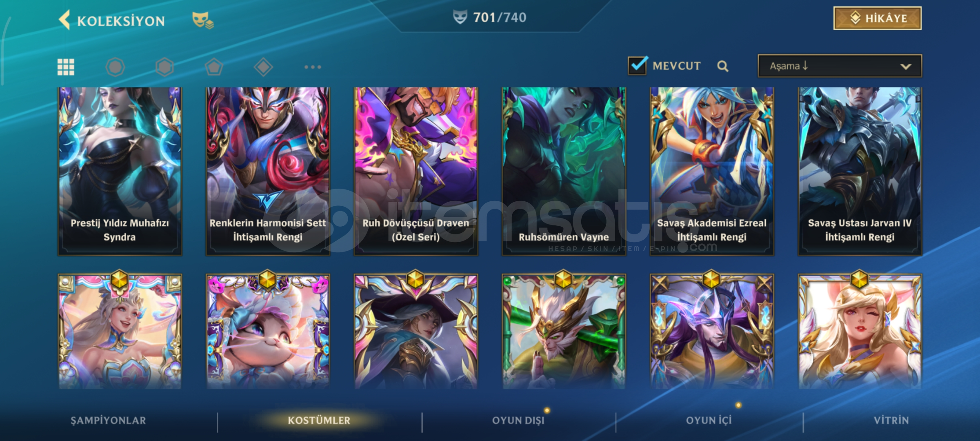980x441 pixels.
Task: Switch to the OYUN İÇİ tab
Action: [709, 421]
